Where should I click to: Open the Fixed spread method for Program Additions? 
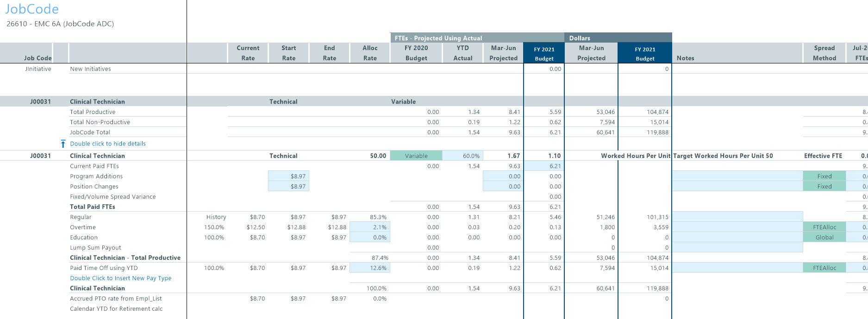pyautogui.click(x=824, y=176)
